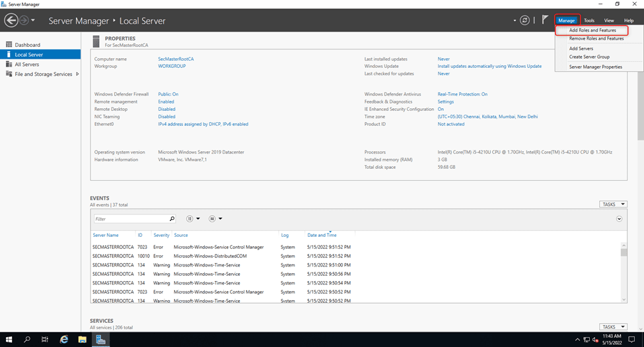Screen dimensions: 644x347
Task: Open Feedback & Diagnostics Settings link
Action: 445,102
